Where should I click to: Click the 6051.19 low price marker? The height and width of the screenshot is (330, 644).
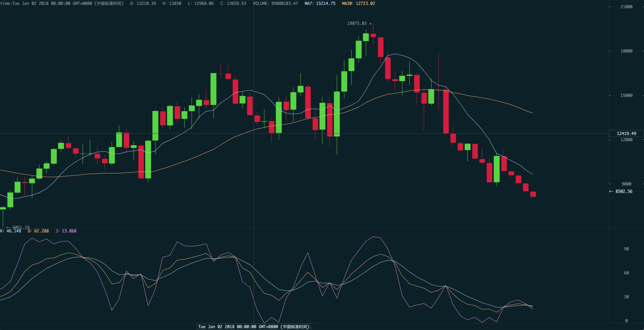click(x=18, y=227)
